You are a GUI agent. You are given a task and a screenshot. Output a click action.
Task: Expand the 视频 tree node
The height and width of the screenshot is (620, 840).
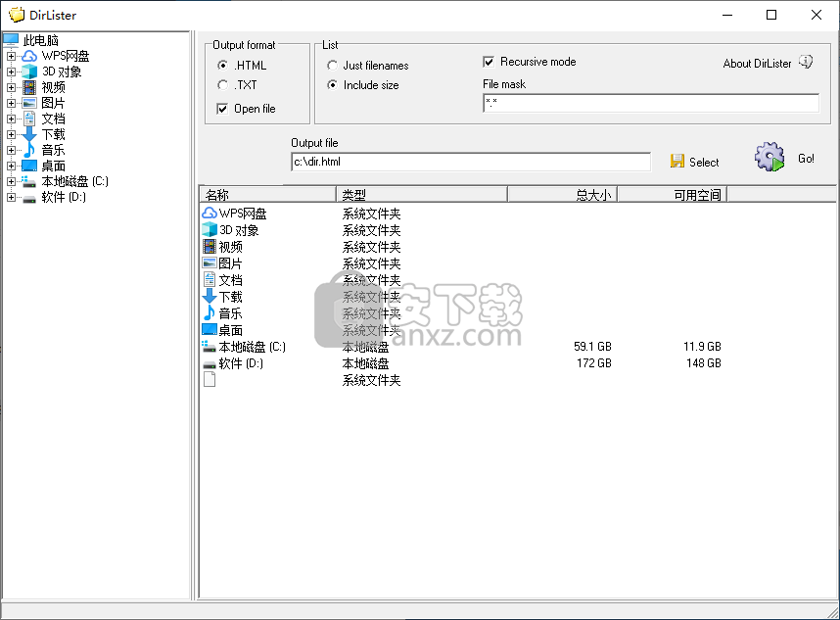(x=11, y=87)
